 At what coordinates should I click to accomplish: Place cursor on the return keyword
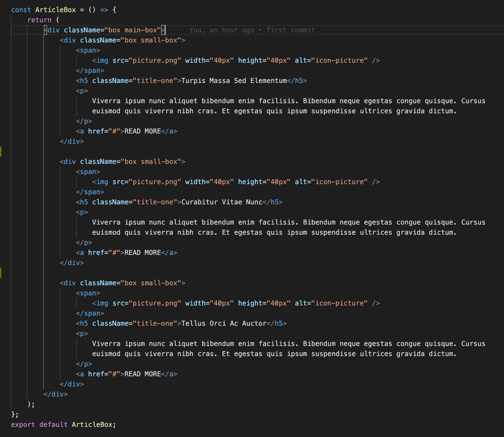pyautogui.click(x=39, y=20)
